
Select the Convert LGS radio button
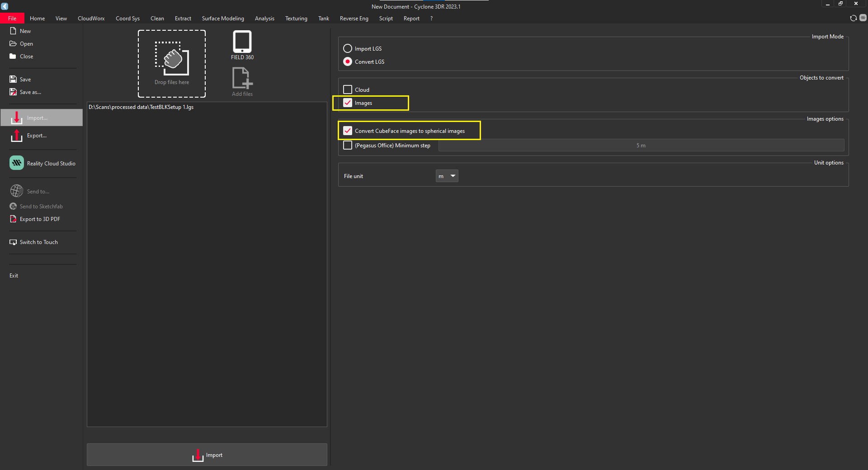click(x=348, y=61)
